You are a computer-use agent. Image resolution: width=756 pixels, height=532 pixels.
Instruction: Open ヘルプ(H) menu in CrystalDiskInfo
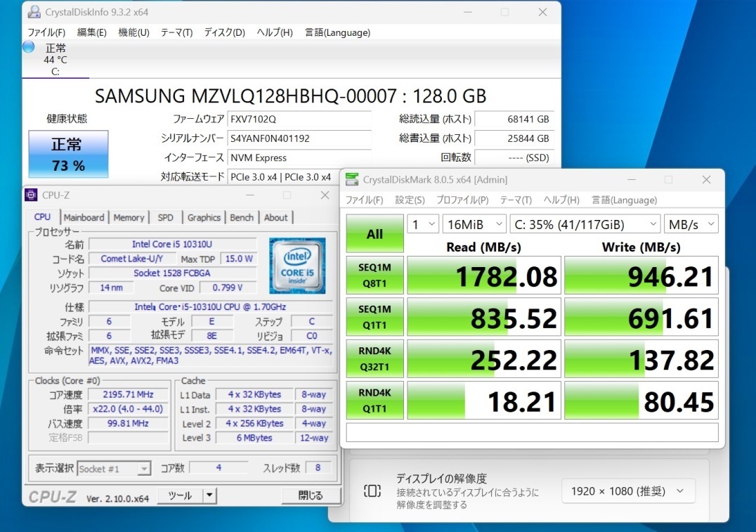click(x=274, y=32)
